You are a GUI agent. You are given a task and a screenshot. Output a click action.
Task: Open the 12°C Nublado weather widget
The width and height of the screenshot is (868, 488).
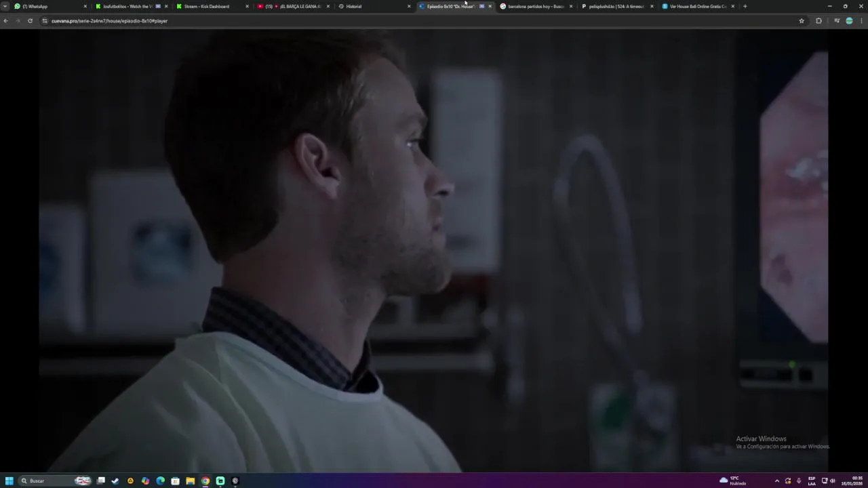pos(733,481)
